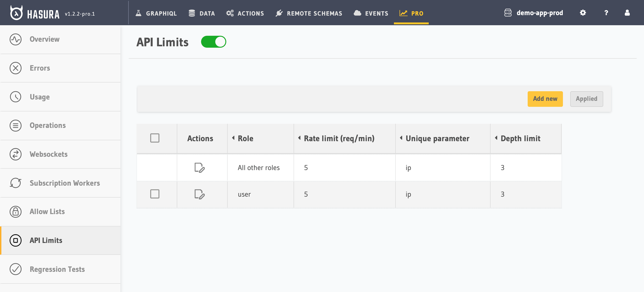
Task: Click edit icon for user role row
Action: pyautogui.click(x=199, y=194)
